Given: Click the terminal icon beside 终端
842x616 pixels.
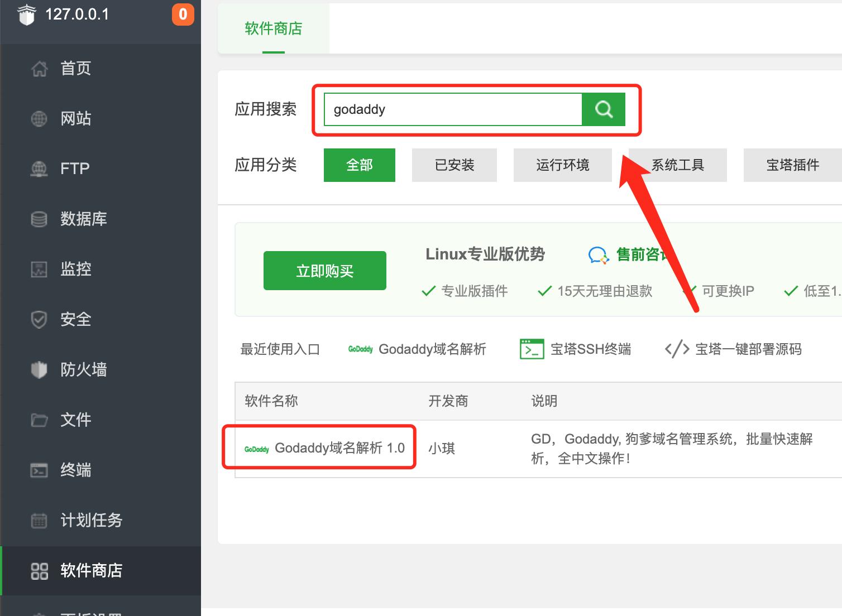Looking at the screenshot, I should (x=39, y=470).
